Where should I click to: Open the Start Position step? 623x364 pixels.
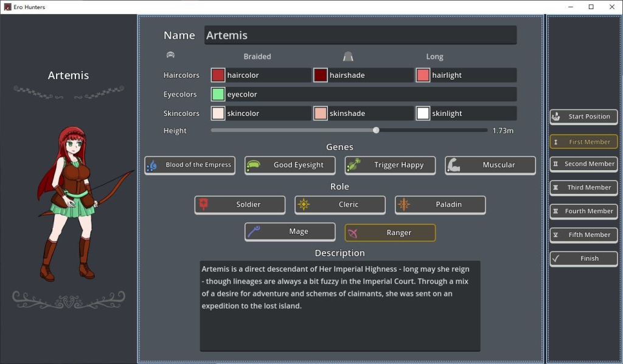[x=583, y=117]
